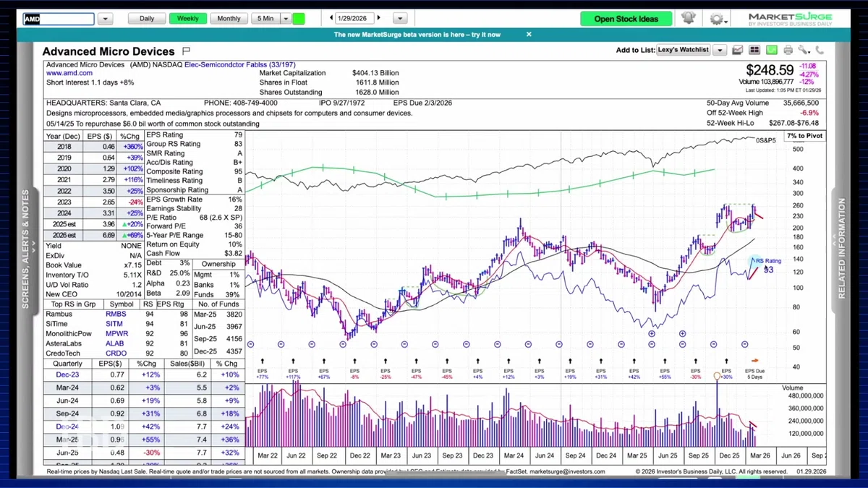Open the wrench tools menu
This screenshot has height=488, width=868.
(x=804, y=50)
